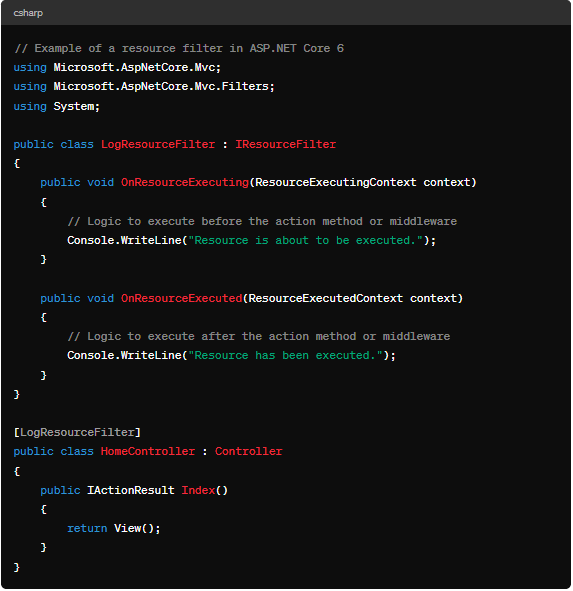Click the Controller base class name
Viewport: 573px width, 591px height.
point(248,452)
